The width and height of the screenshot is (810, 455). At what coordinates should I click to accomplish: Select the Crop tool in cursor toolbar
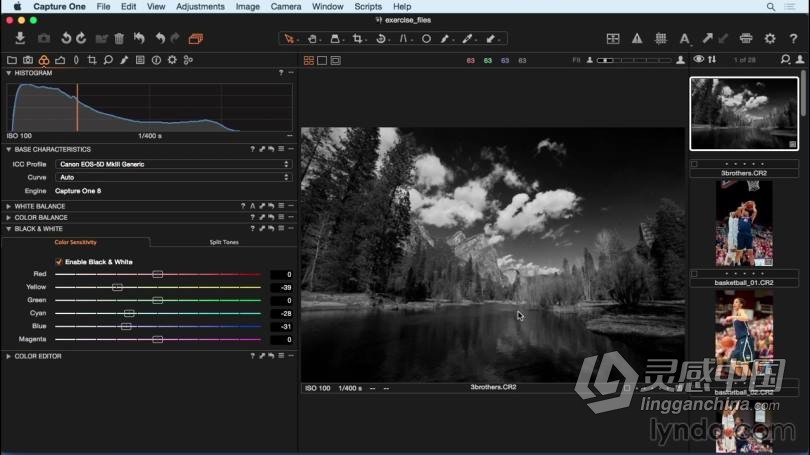357,39
